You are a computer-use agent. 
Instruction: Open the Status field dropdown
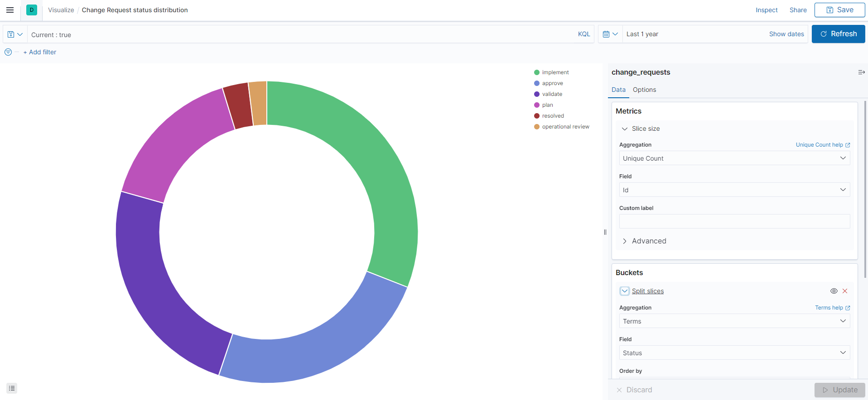(734, 353)
